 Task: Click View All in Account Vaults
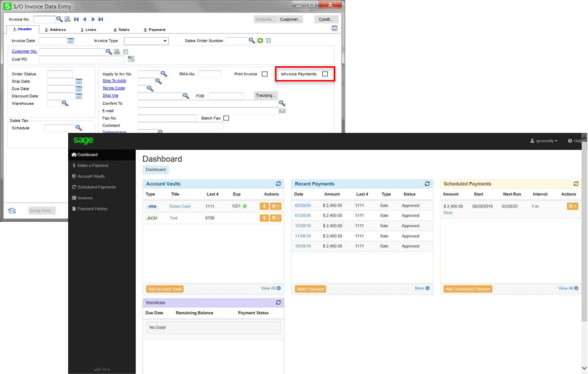tap(271, 289)
